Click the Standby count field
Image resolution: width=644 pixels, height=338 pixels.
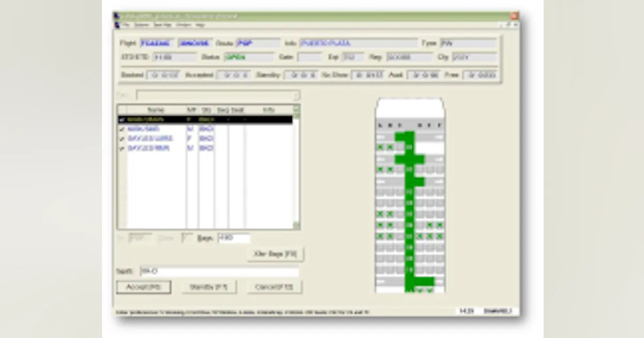pos(301,75)
